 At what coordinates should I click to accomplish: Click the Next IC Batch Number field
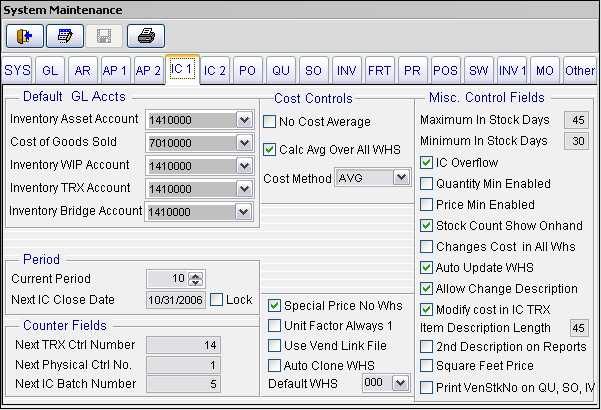tap(183, 384)
